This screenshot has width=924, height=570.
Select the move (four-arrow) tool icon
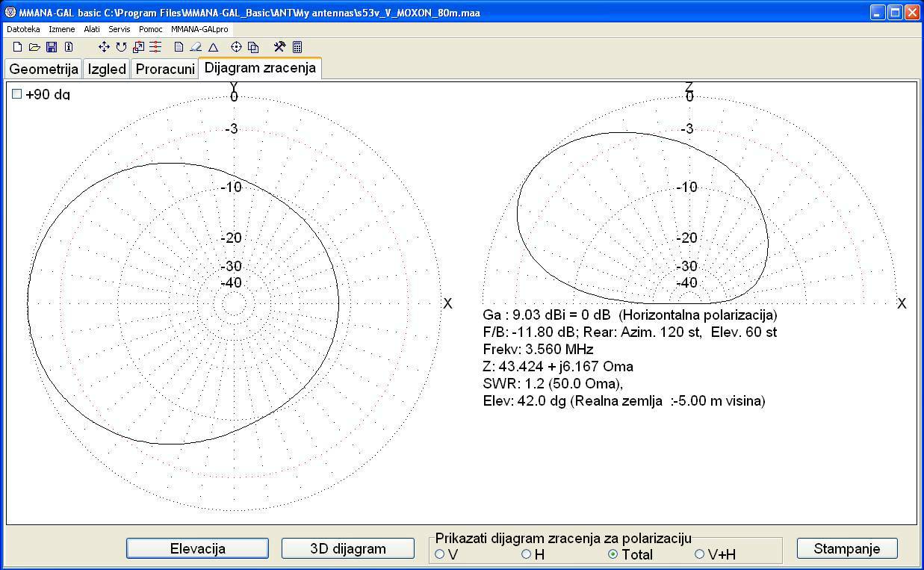pos(104,47)
